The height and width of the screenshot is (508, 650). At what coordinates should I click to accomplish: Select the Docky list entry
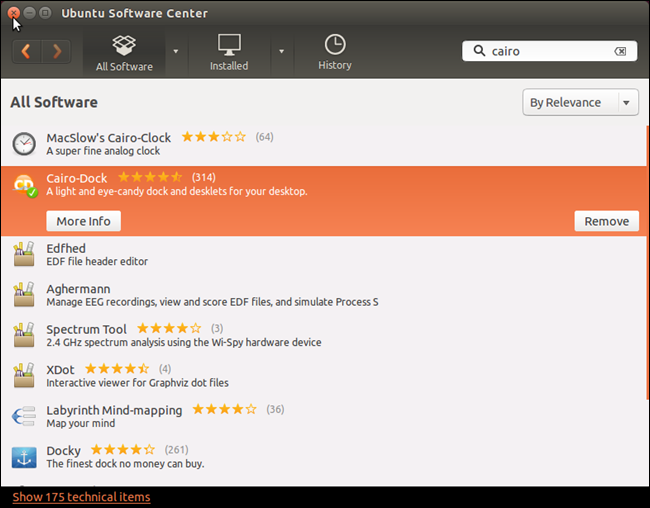tap(323, 457)
